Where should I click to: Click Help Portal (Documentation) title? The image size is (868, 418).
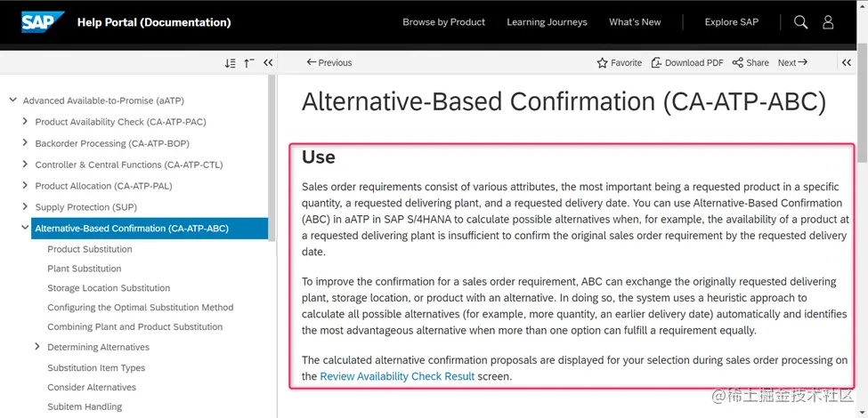click(154, 22)
